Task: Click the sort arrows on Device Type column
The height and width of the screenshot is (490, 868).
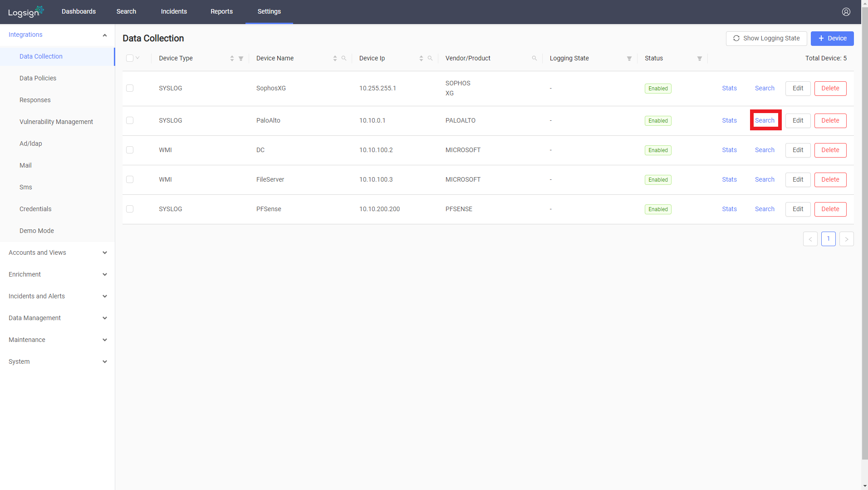Action: click(231, 58)
